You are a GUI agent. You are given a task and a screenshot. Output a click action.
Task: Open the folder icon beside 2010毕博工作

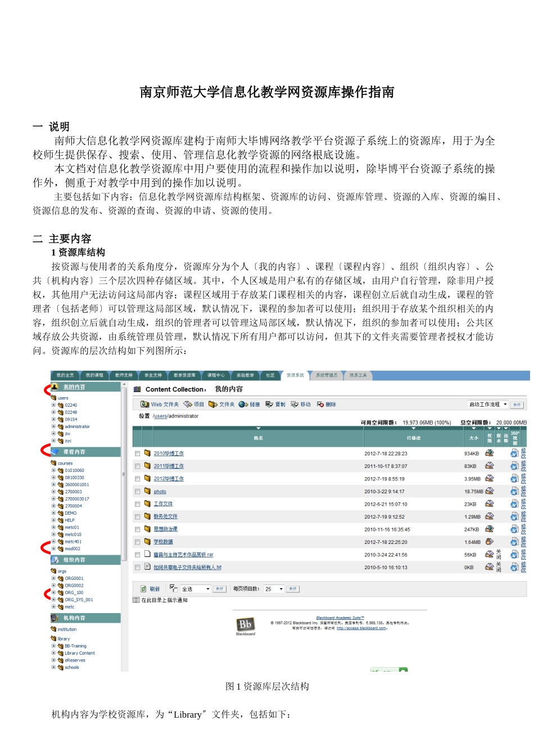(147, 453)
